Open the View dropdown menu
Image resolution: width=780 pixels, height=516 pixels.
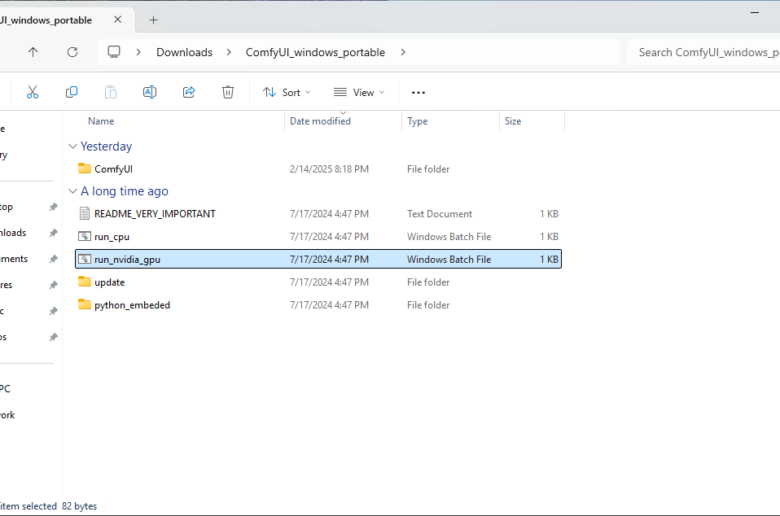359,92
